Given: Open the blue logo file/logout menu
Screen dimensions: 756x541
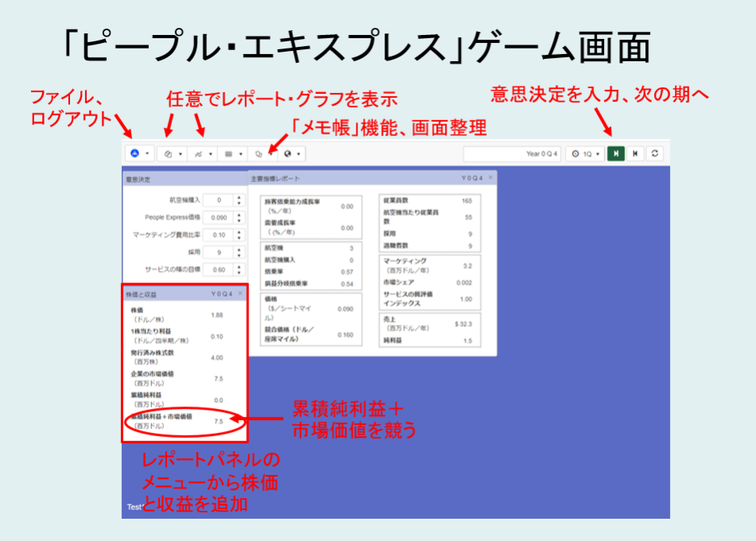Looking at the screenshot, I should pyautogui.click(x=135, y=154).
